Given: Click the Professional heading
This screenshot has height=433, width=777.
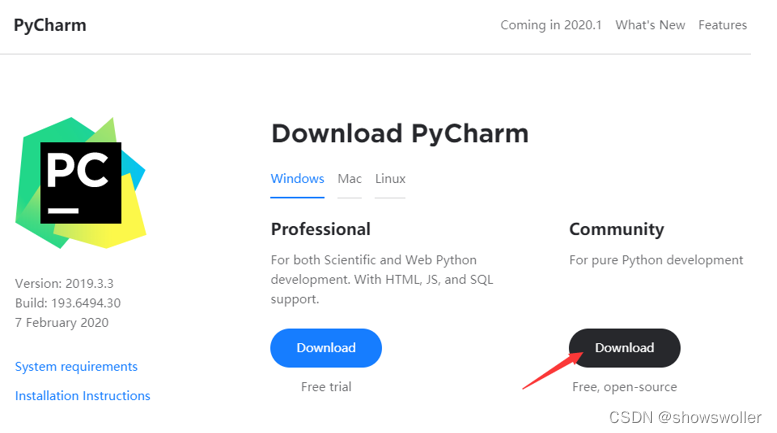Looking at the screenshot, I should tap(320, 229).
